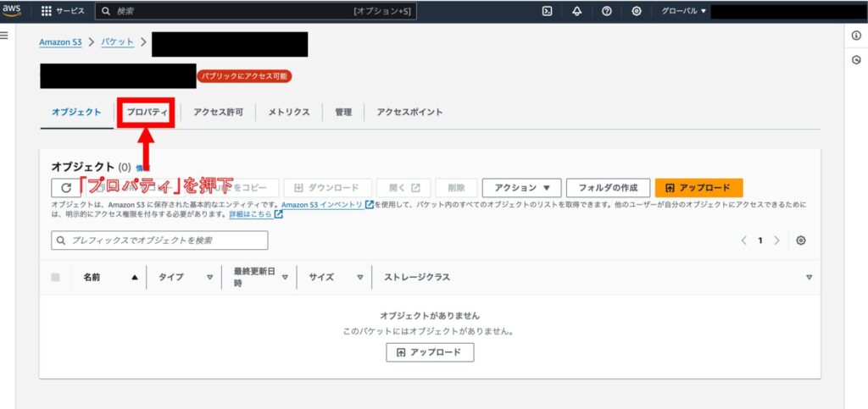
Task: Open the 詳細はこちら link
Action: 256,214
